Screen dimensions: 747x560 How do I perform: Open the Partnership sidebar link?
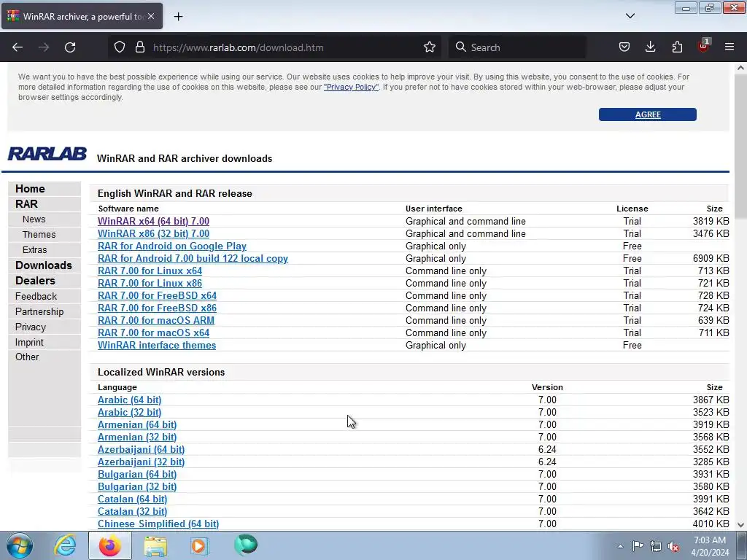[39, 311]
